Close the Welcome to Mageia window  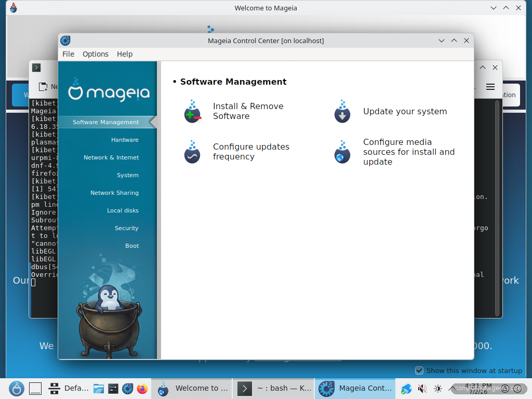click(x=518, y=8)
